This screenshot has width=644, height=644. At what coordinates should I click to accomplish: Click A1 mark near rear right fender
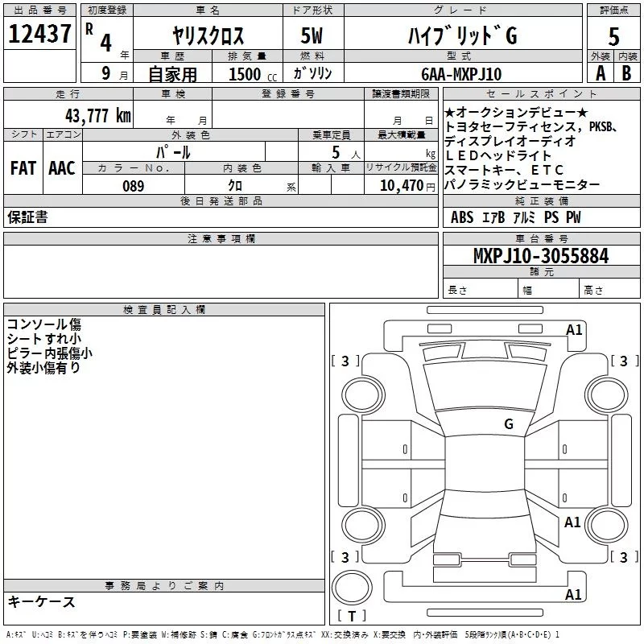(572, 522)
